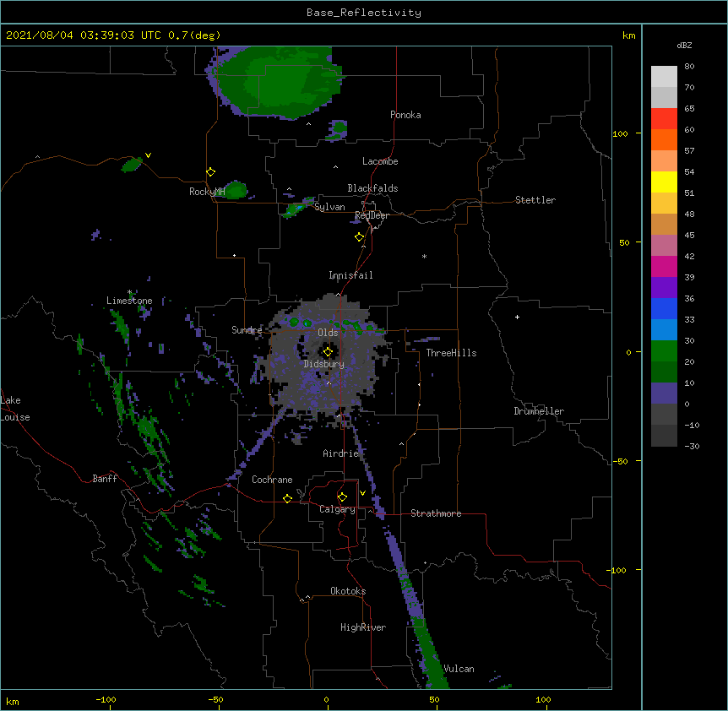
Task: Click the ThreeHills town label
Action: (451, 353)
